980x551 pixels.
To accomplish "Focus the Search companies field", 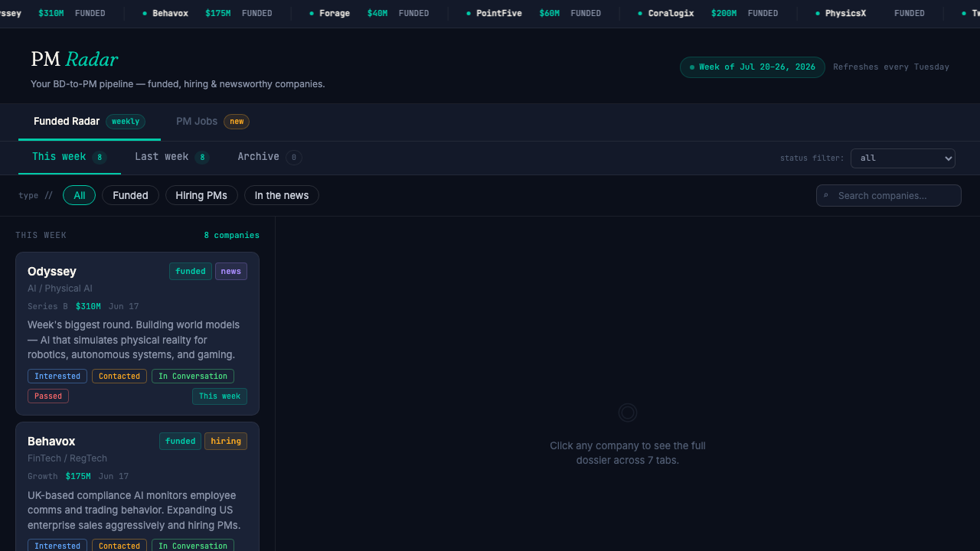I will click(889, 196).
